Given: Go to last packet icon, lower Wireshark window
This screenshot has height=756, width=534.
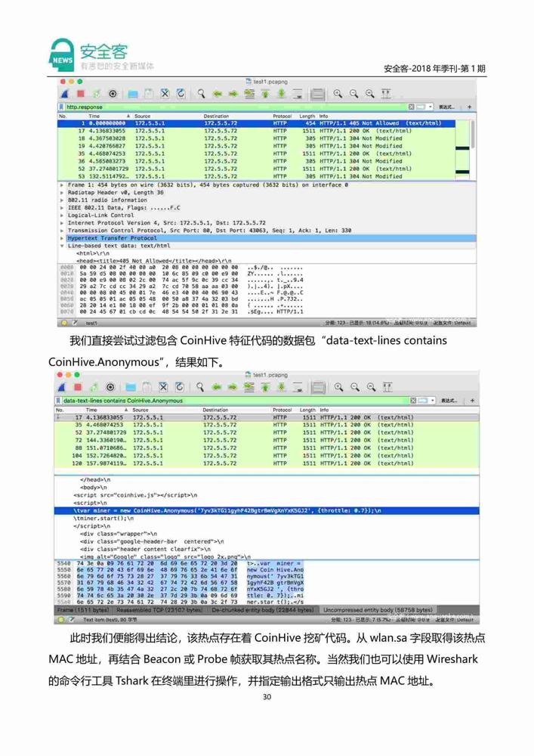Looking at the screenshot, I should (281, 386).
